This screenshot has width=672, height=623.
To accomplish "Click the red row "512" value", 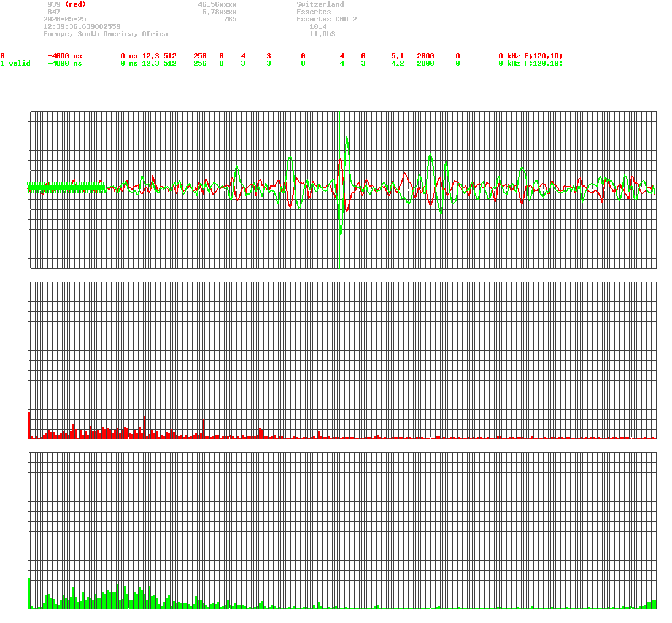I will tap(170, 56).
